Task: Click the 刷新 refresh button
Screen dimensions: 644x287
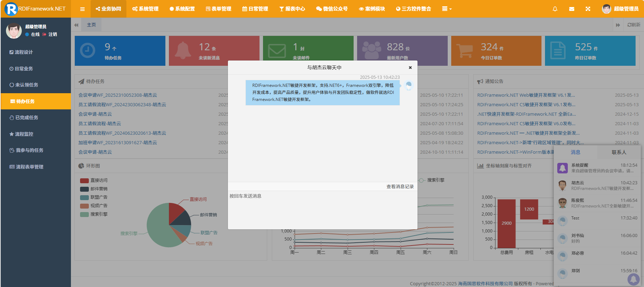Action: [634, 25]
